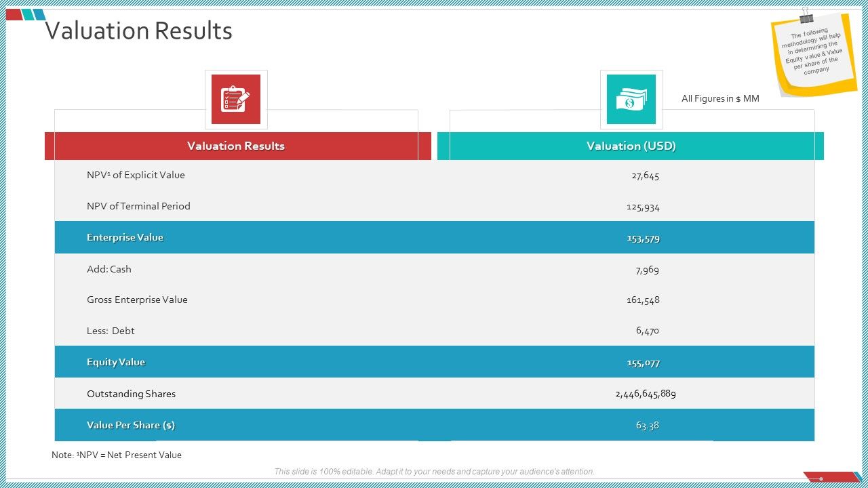Click the 'All Figures in $ MM' label

click(x=720, y=99)
